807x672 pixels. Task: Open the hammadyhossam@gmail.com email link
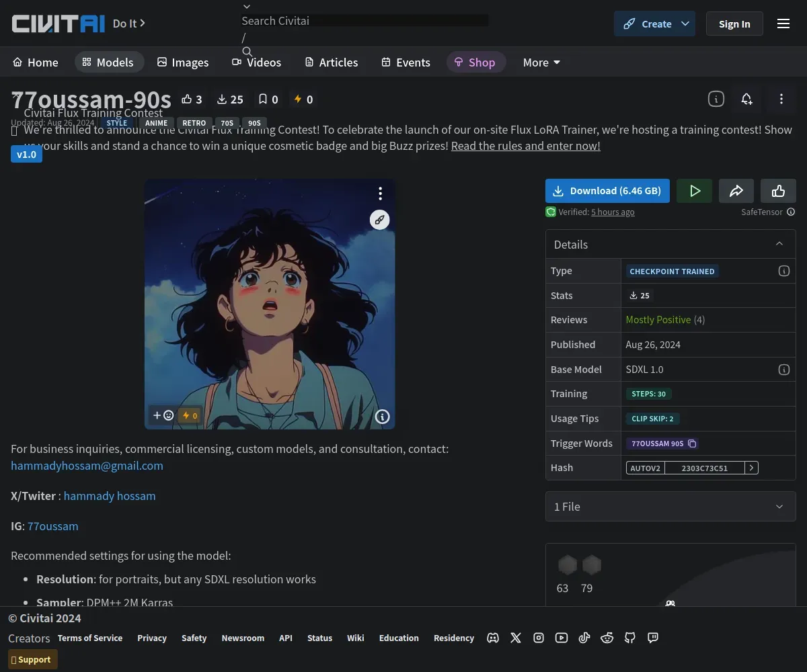pos(87,465)
